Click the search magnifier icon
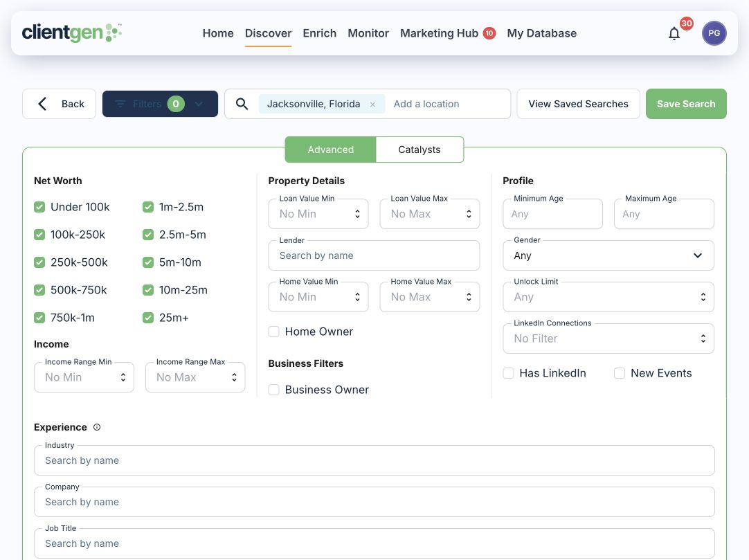The height and width of the screenshot is (560, 749). coord(242,104)
